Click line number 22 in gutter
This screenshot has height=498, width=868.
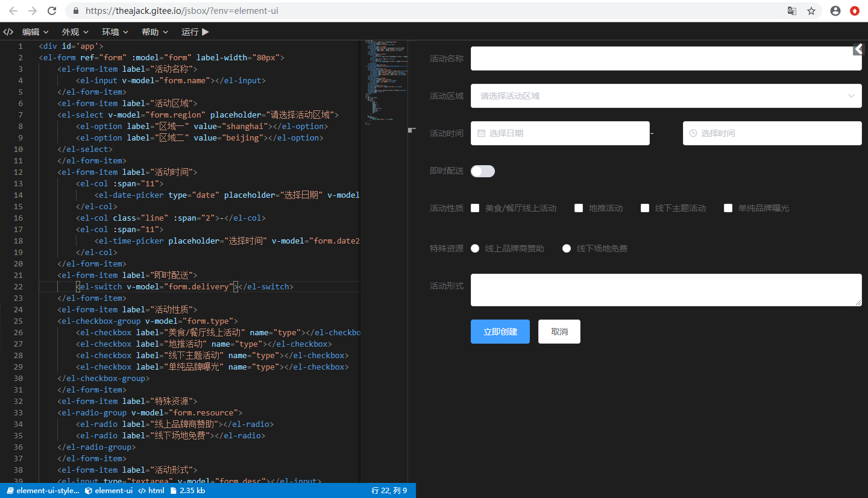18,286
